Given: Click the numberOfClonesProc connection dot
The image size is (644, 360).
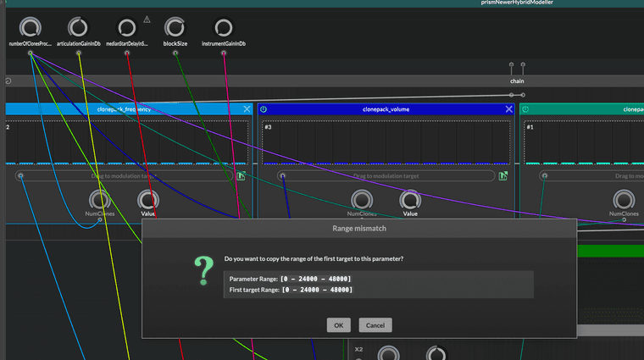Looking at the screenshot, I should [30, 53].
